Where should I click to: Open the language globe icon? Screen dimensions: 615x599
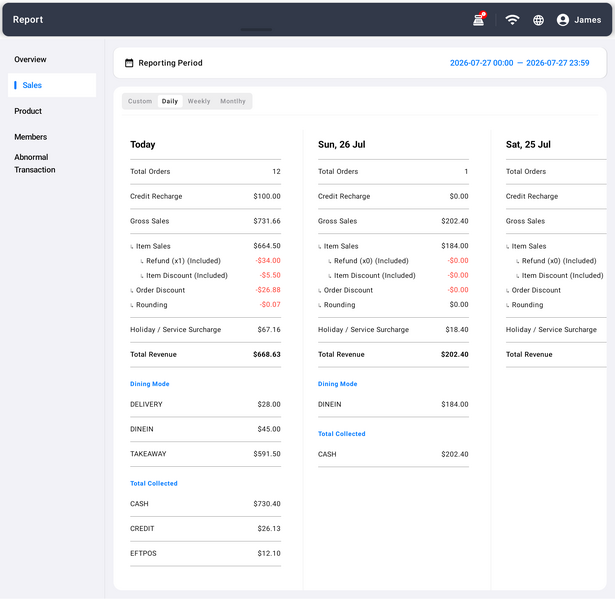pyautogui.click(x=538, y=20)
